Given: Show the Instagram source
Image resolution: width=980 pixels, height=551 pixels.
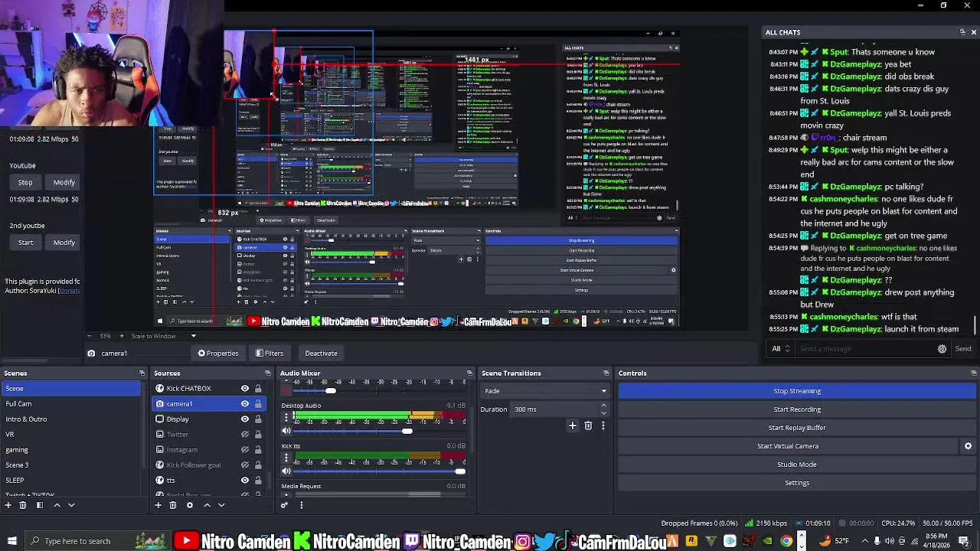Looking at the screenshot, I should click(245, 450).
